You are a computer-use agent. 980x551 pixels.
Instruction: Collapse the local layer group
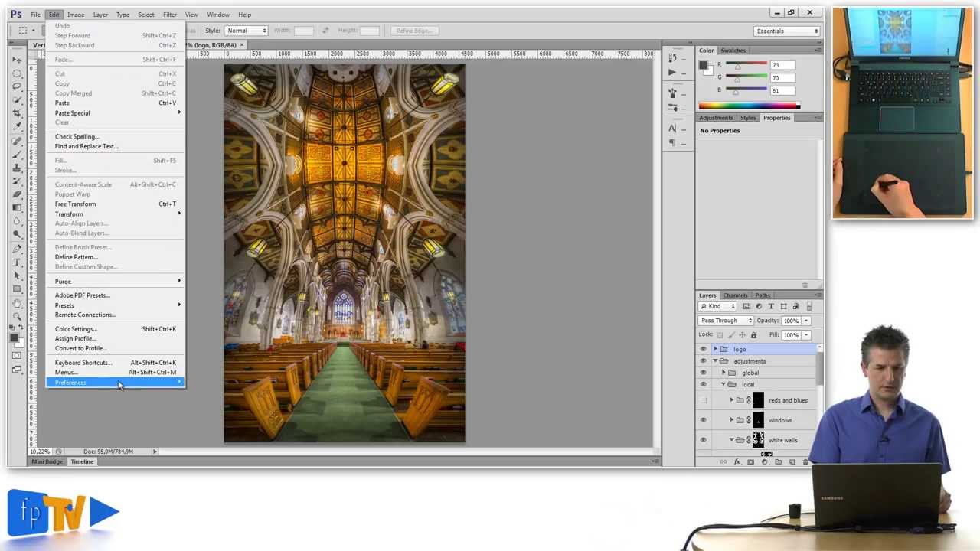724,384
